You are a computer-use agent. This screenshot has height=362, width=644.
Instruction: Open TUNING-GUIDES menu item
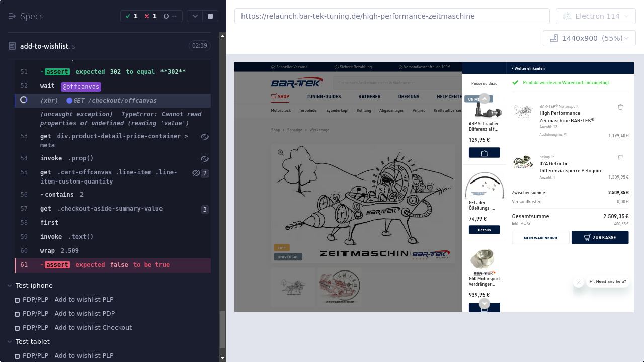[324, 97]
